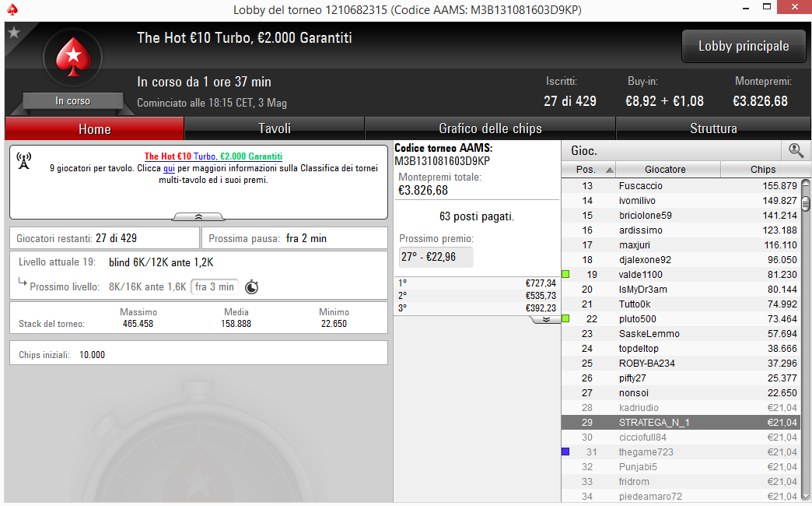Click the Prossima pausa field
Screen dimensions: 812x506
294,238
